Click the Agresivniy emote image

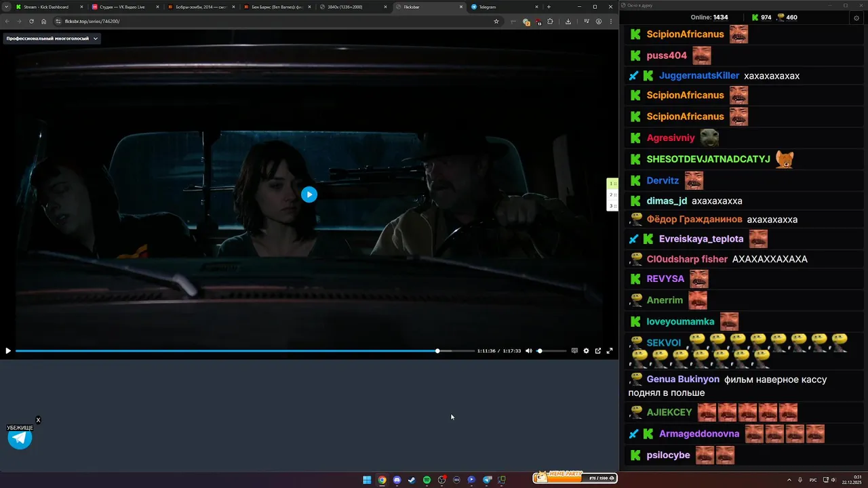709,138
